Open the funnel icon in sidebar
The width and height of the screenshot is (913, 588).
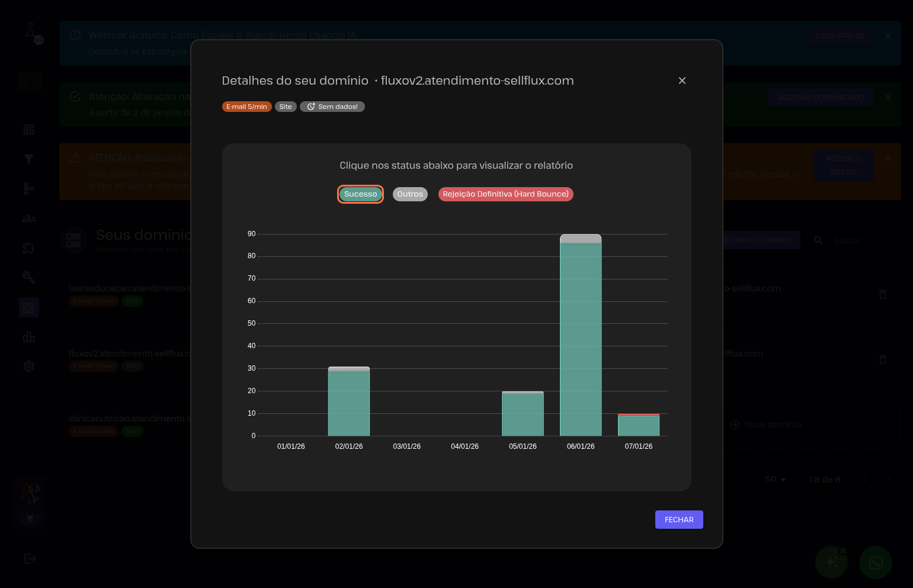coord(28,159)
